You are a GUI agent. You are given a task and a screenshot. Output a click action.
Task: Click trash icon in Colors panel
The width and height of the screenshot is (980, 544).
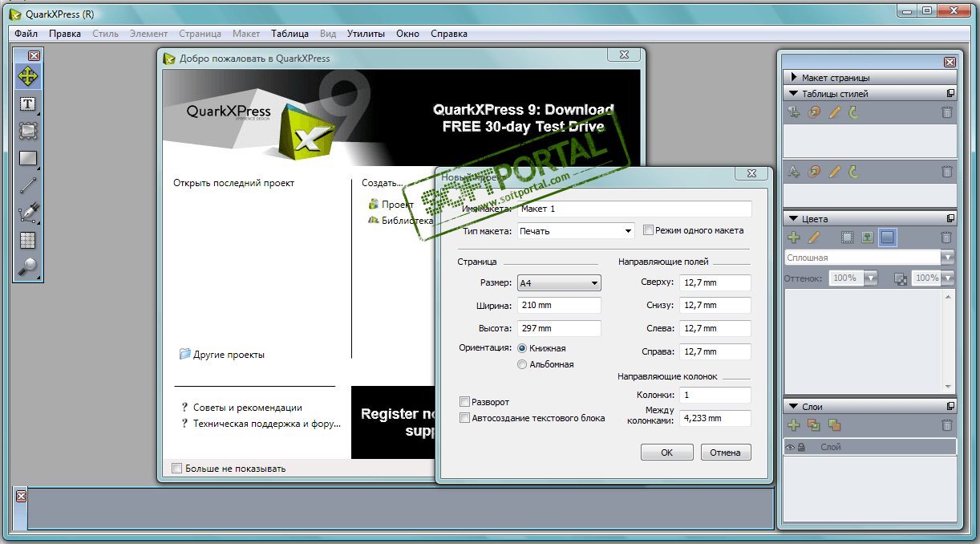coord(947,237)
